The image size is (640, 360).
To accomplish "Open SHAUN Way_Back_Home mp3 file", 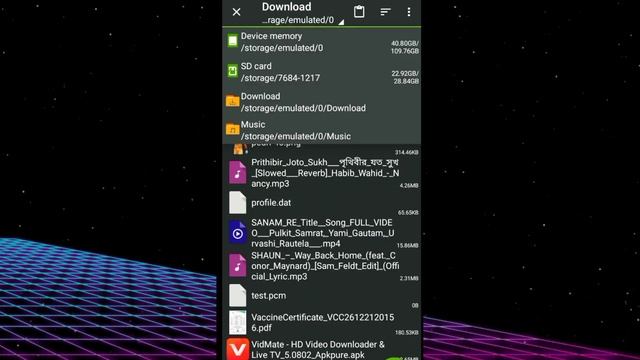I will [x=322, y=266].
